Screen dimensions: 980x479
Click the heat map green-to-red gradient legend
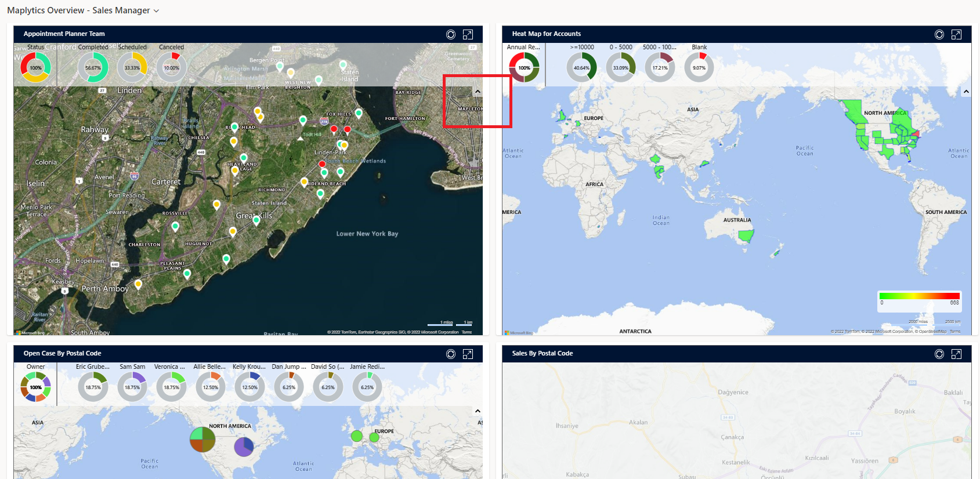(919, 296)
